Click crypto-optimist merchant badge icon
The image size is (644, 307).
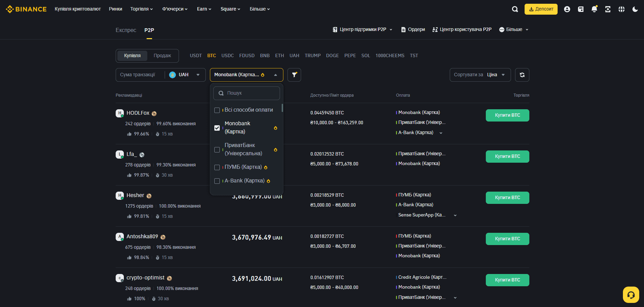169,278
